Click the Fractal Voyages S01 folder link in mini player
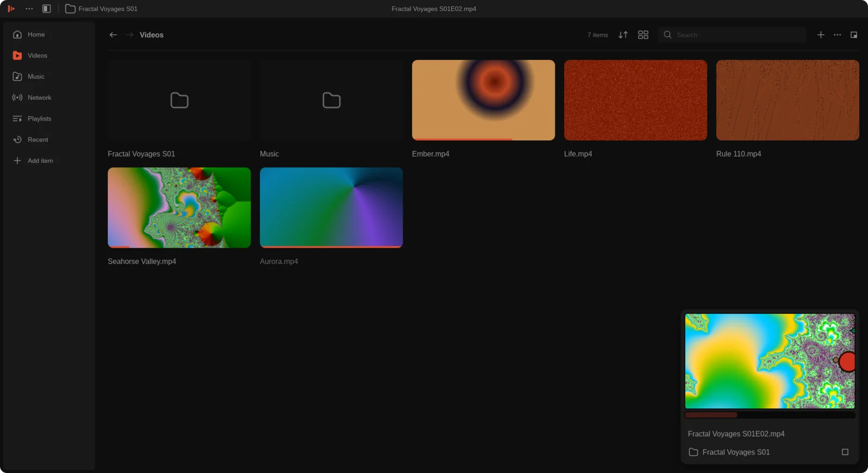The height and width of the screenshot is (473, 868). (730, 452)
